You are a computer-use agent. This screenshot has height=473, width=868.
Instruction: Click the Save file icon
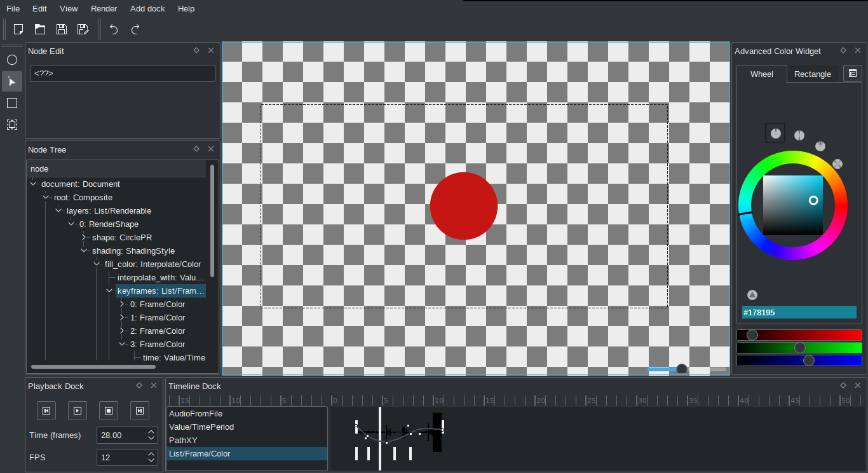pyautogui.click(x=62, y=29)
